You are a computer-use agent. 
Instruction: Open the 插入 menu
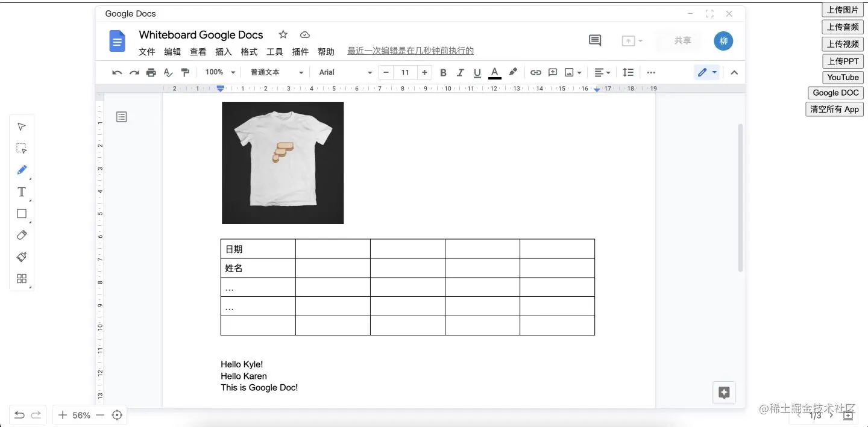tap(224, 52)
